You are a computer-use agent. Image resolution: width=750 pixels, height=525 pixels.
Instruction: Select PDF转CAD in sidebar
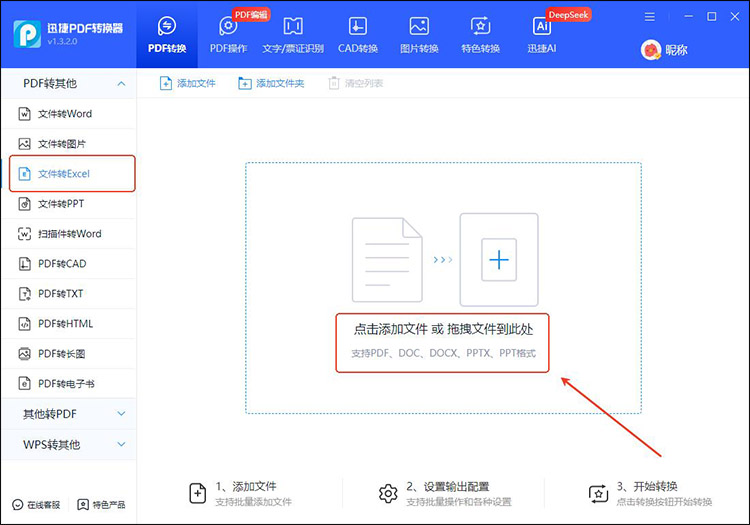[x=68, y=263]
